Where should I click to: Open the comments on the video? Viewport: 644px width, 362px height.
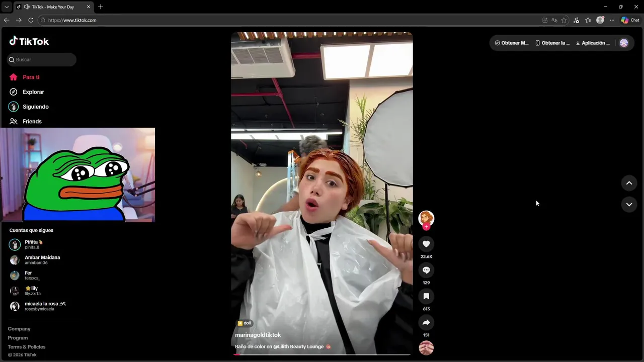coord(426,270)
